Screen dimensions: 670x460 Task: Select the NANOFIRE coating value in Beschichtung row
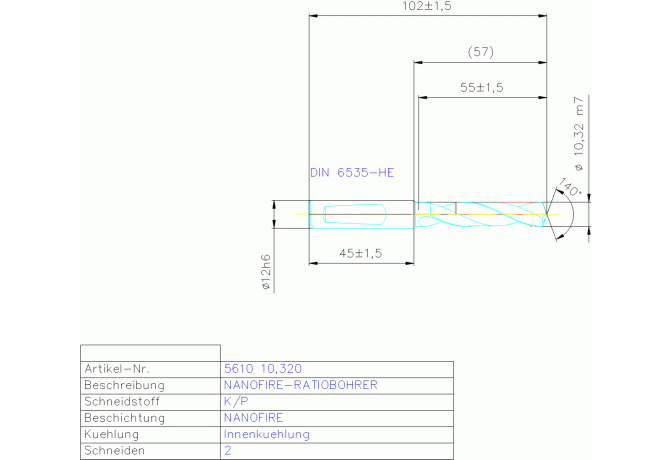(x=254, y=418)
